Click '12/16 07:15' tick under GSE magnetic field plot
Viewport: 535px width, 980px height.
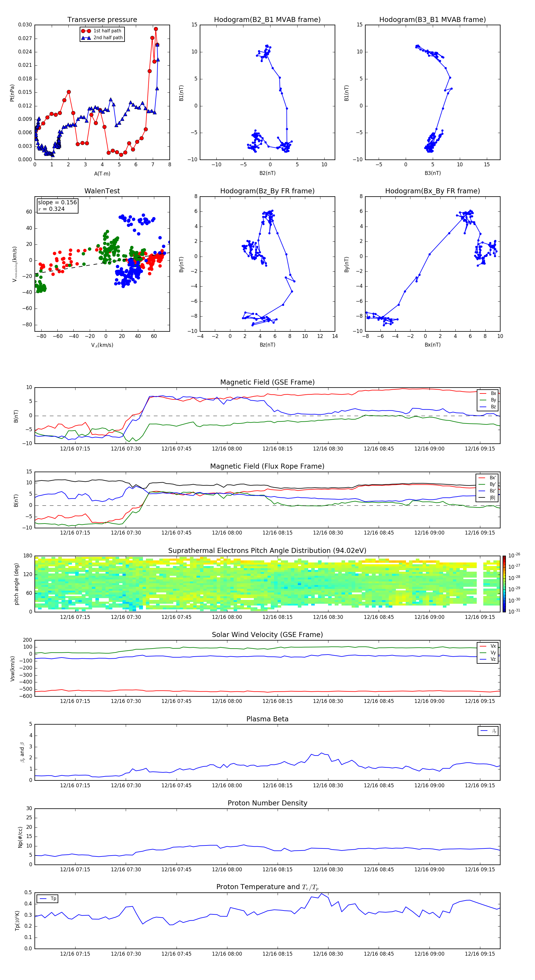[75, 449]
